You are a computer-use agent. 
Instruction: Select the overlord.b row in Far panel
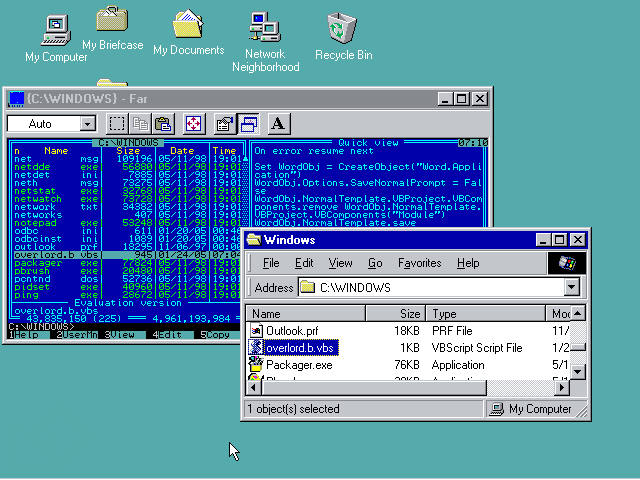pyautogui.click(x=127, y=255)
